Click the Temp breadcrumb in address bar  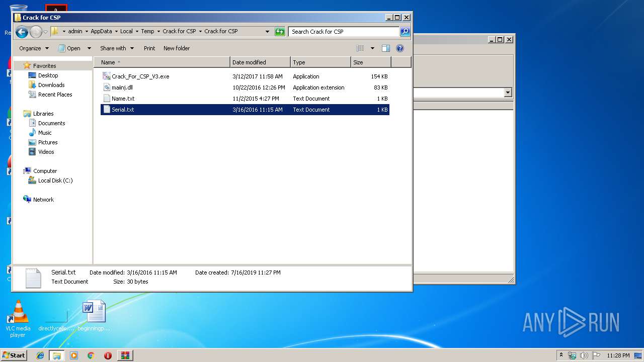[147, 31]
